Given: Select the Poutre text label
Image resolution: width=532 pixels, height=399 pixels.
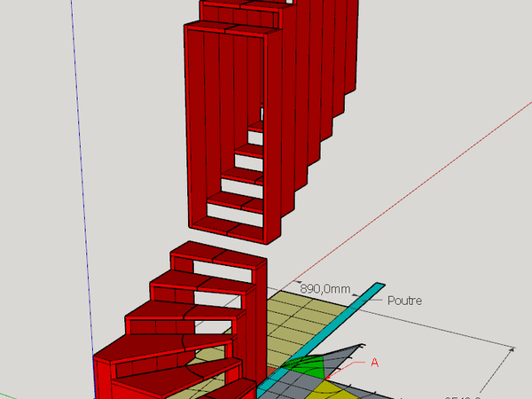Looking at the screenshot, I should coord(404,301).
